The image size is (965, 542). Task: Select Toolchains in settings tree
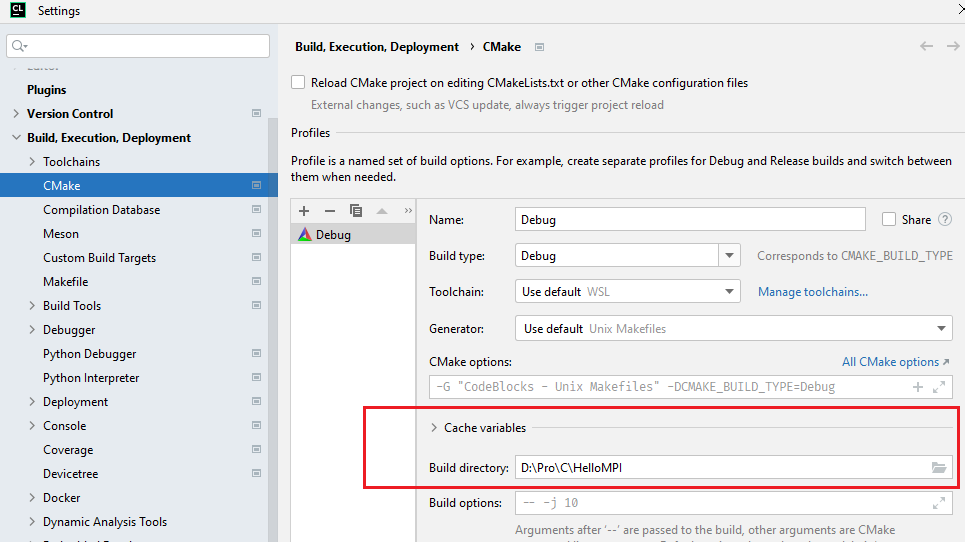pos(71,162)
